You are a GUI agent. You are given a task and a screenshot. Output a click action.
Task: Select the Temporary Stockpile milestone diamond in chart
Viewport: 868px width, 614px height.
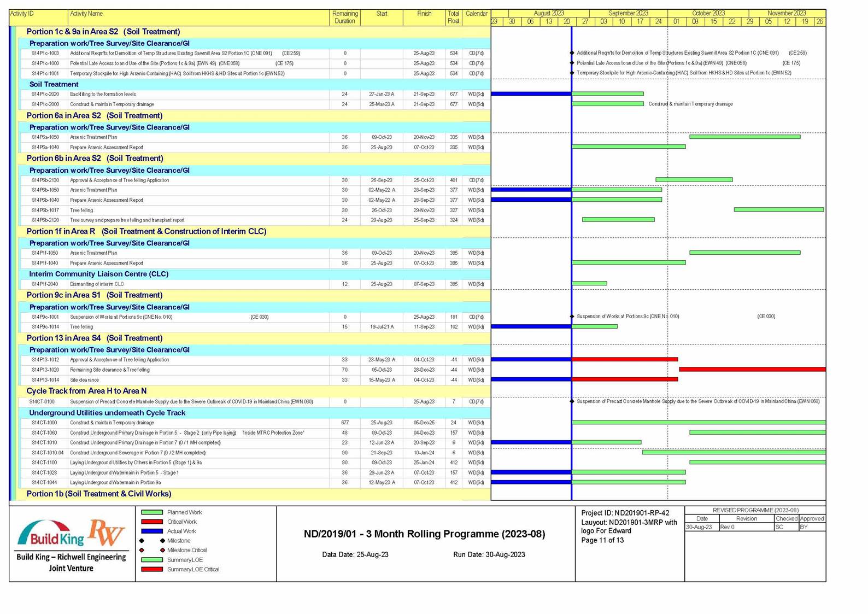click(572, 73)
